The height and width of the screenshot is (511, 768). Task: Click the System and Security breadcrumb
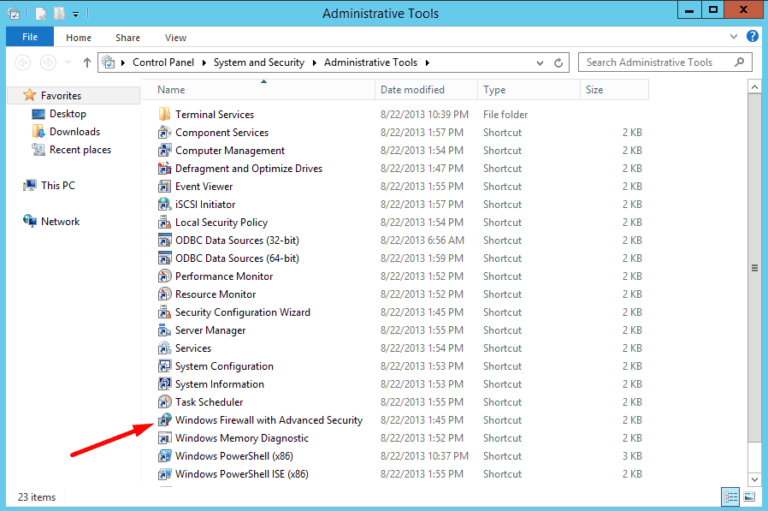tap(259, 63)
